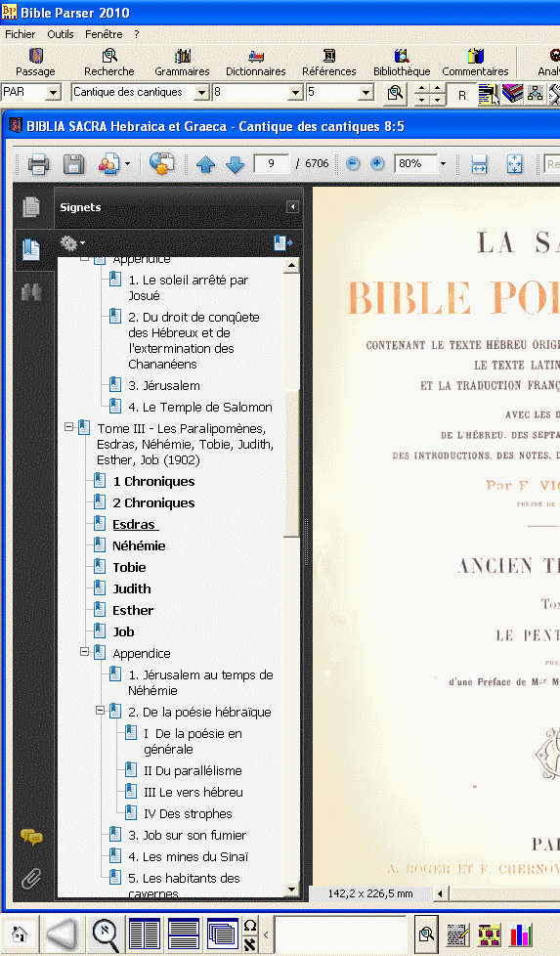This screenshot has height=956, width=560.
Task: Click the stacked books icon in the navigation bar
Action: (x=512, y=93)
